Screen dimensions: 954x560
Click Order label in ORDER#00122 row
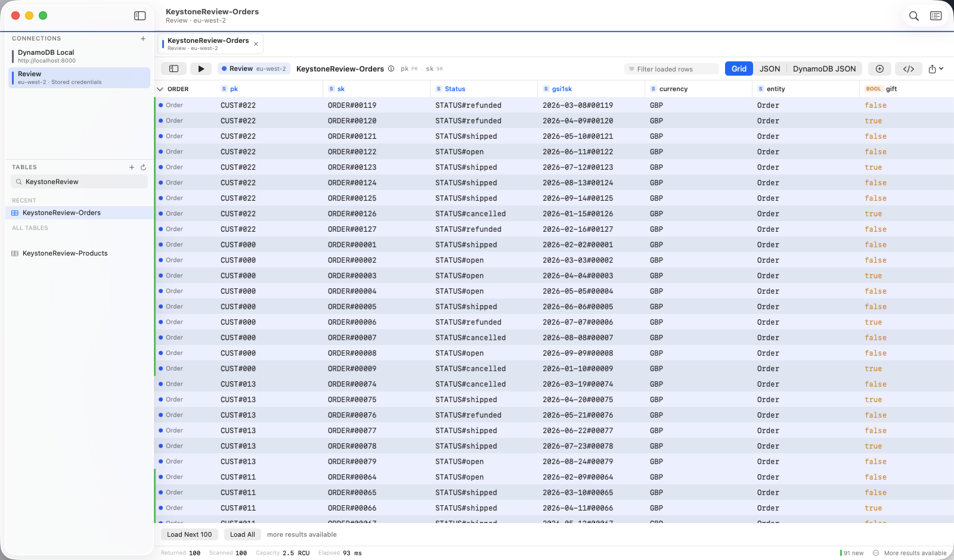pos(174,152)
